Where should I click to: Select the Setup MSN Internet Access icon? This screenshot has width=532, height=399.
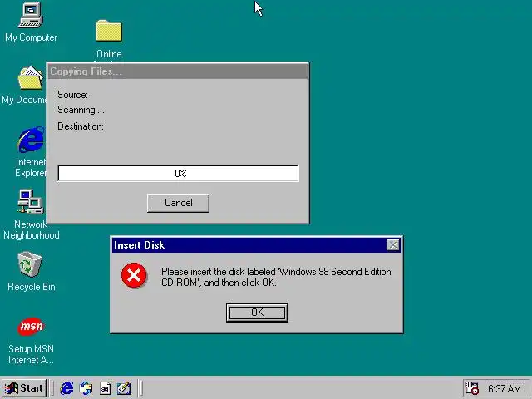click(31, 327)
